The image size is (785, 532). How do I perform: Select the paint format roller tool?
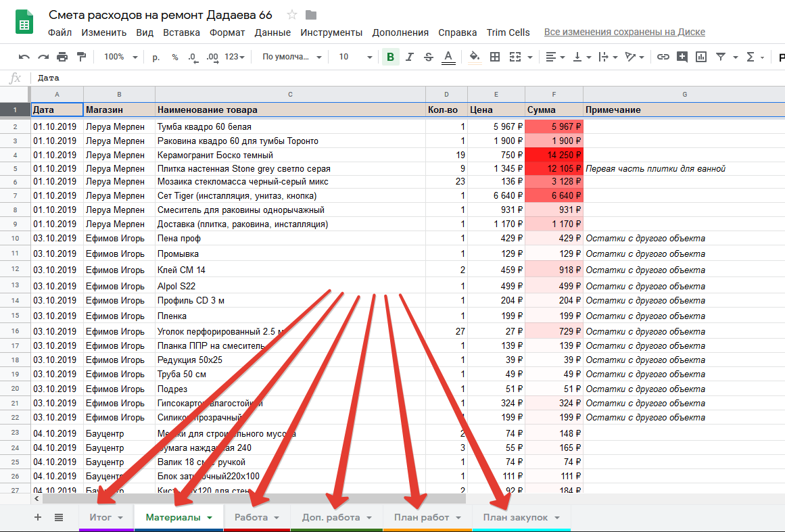tap(82, 57)
